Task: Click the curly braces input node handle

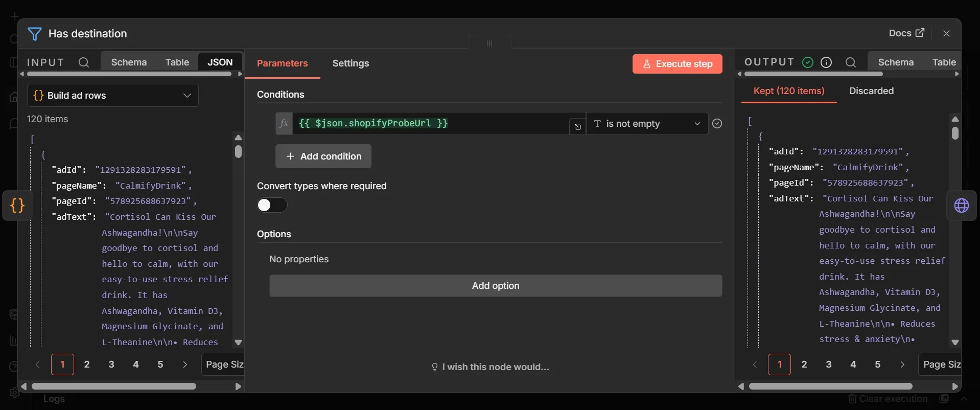Action: [x=17, y=206]
